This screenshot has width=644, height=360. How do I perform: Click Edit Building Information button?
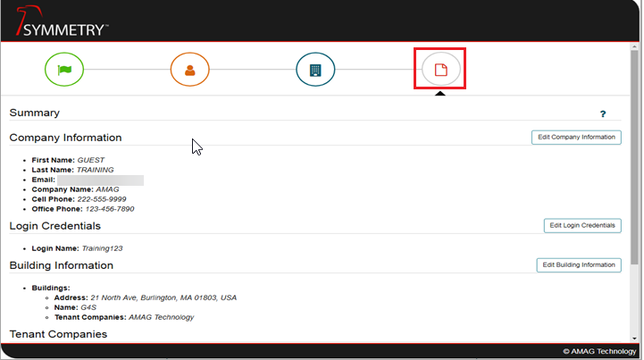click(x=579, y=265)
